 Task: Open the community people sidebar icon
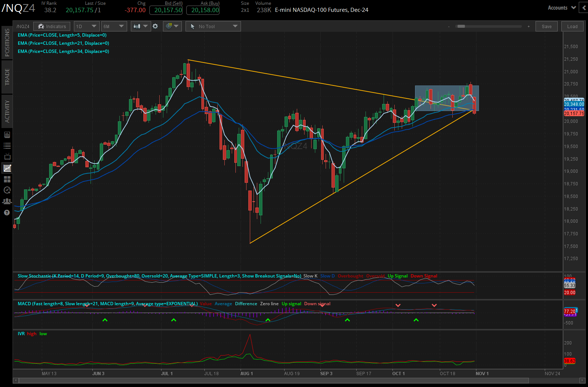pyautogui.click(x=7, y=201)
